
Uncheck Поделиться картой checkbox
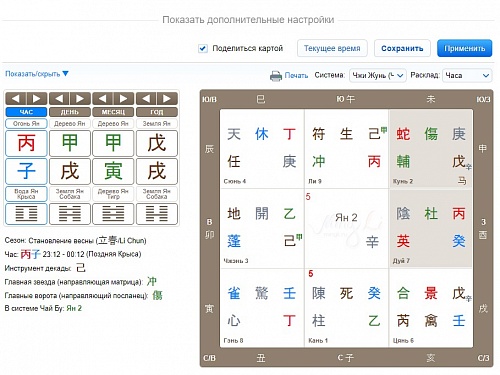pyautogui.click(x=203, y=49)
